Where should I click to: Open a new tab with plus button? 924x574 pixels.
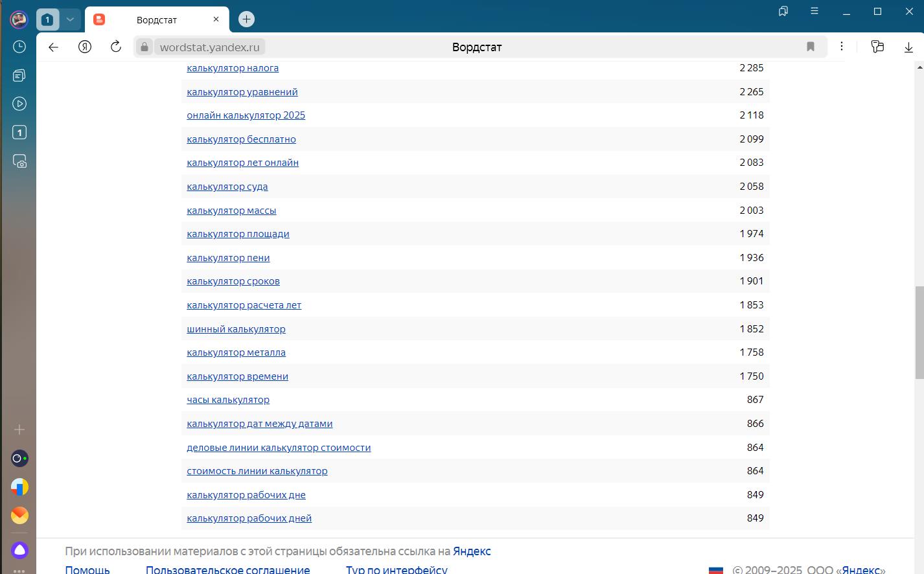pyautogui.click(x=246, y=19)
